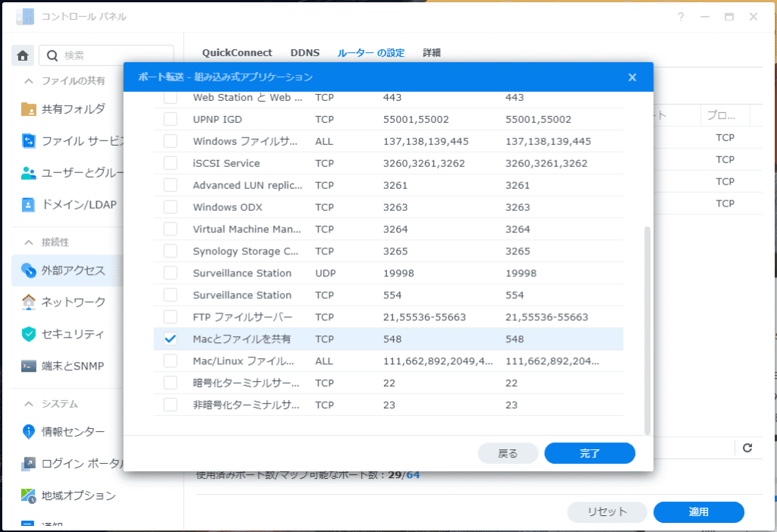Collapse the ファイルの共有 section
This screenshot has height=532, width=777.
[29, 80]
